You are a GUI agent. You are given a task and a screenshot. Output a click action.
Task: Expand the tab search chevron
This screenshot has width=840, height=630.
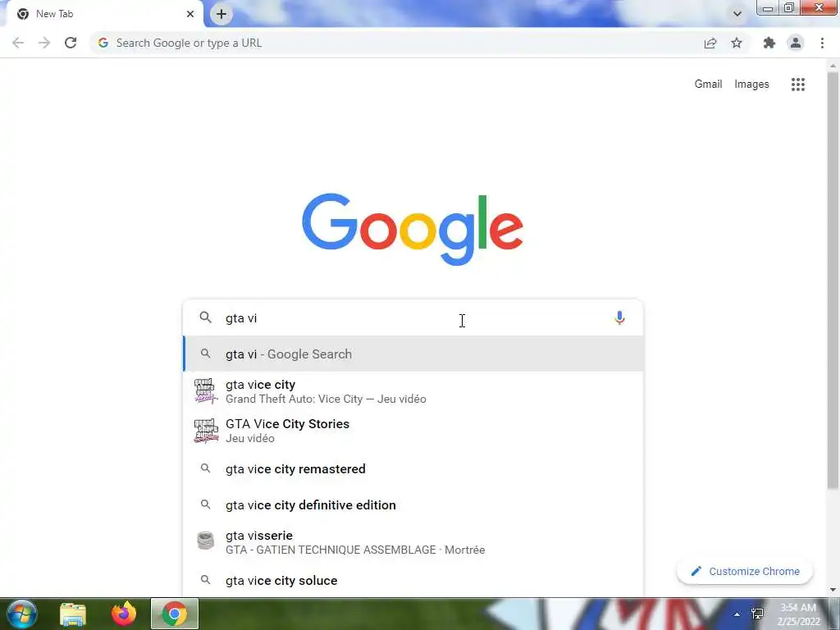pos(737,14)
